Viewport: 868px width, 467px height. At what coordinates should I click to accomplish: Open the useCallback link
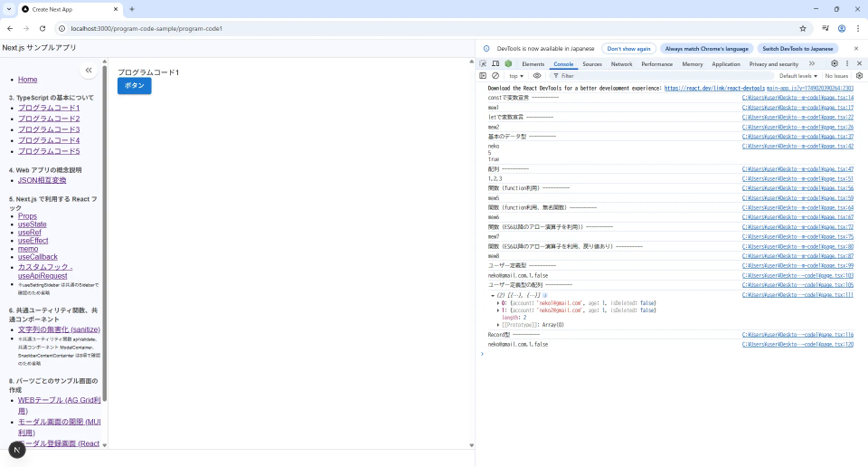coord(38,257)
